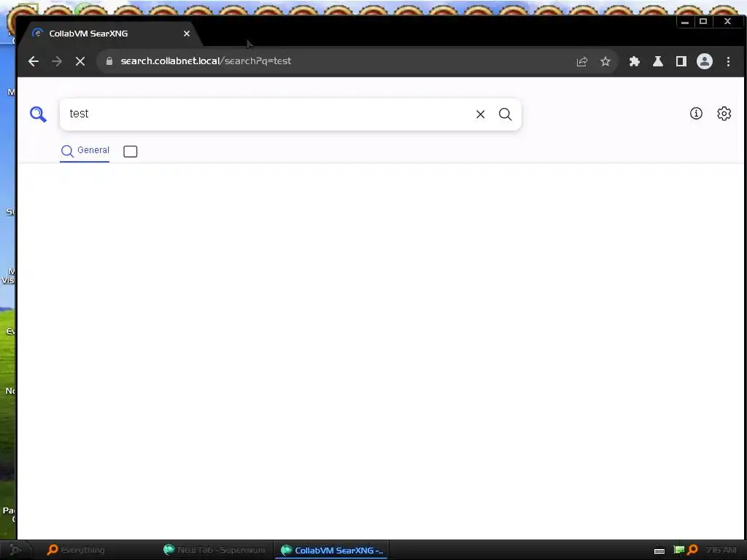
Task: Open the green network tray icon
Action: pos(679,550)
